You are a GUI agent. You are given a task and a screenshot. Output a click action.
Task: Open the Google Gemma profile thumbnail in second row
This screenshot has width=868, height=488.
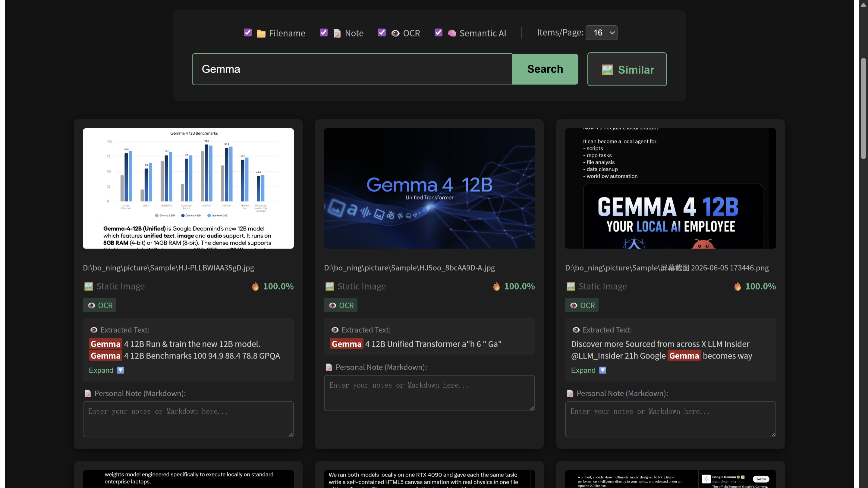[x=671, y=479]
